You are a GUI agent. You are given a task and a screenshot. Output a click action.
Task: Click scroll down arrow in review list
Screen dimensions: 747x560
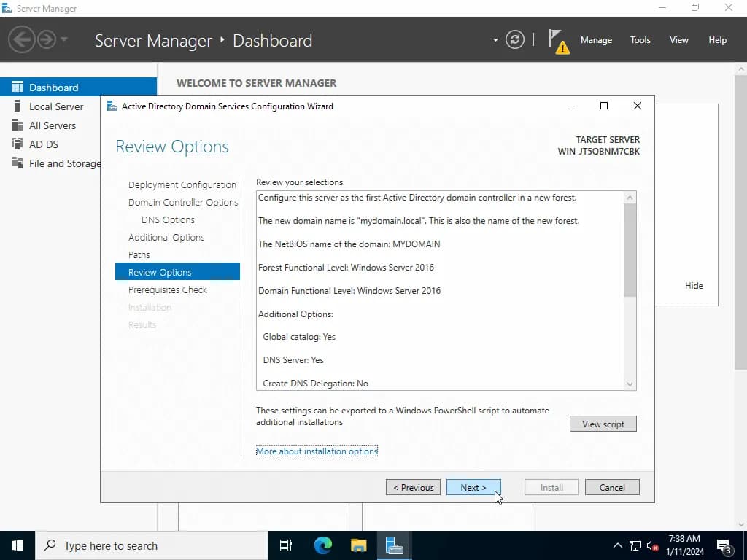click(x=630, y=384)
